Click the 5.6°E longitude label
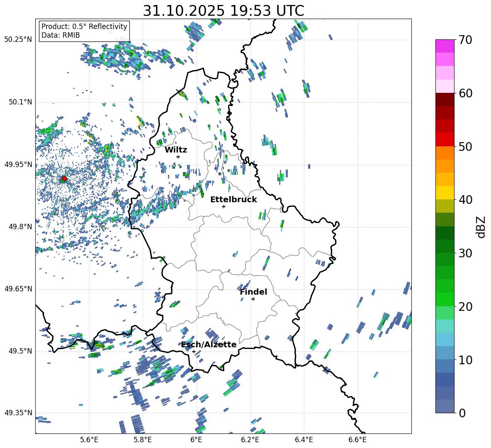491x448 pixels. pyautogui.click(x=89, y=440)
